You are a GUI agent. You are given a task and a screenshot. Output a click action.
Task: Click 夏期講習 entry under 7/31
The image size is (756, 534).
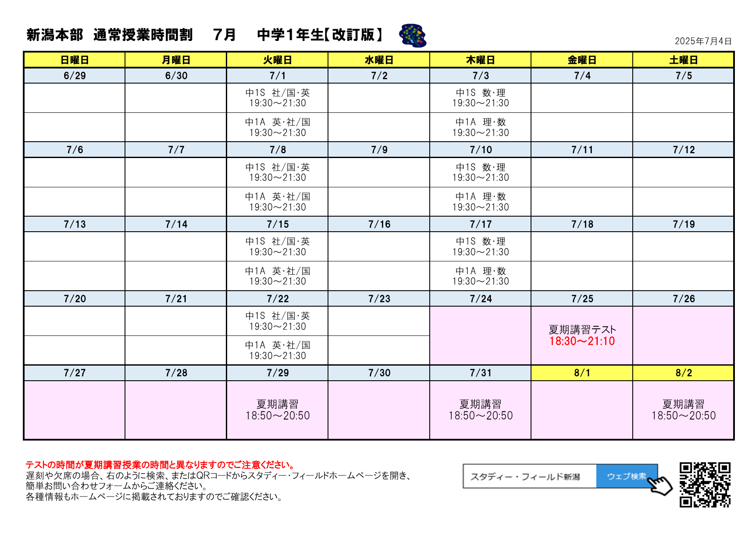[481, 410]
